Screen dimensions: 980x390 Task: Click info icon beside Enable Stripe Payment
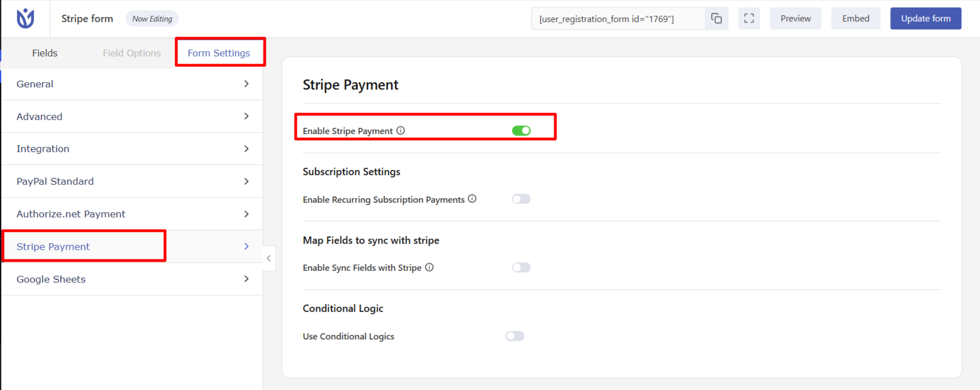coord(400,131)
